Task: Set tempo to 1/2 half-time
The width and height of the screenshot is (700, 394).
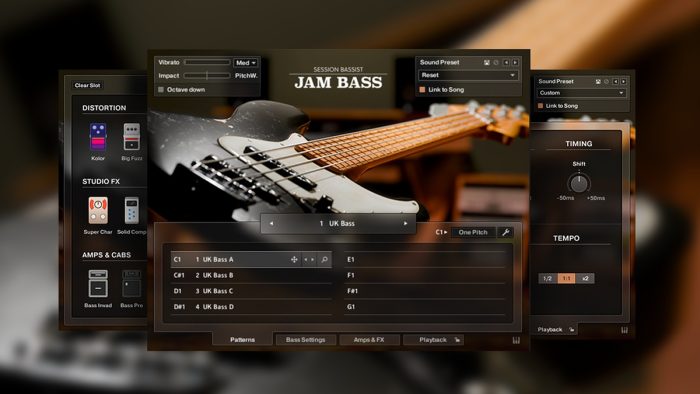Action: tap(548, 278)
